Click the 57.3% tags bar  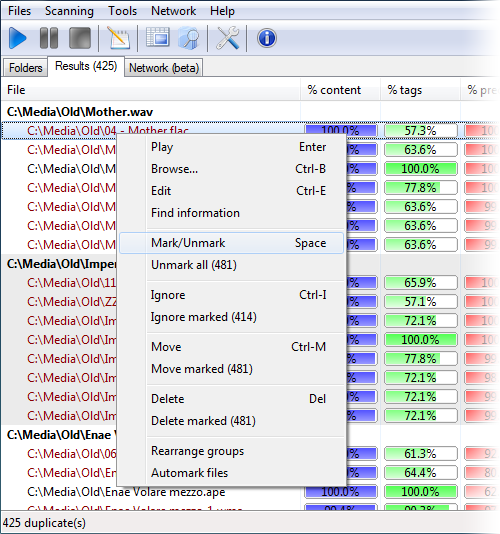coord(421,131)
